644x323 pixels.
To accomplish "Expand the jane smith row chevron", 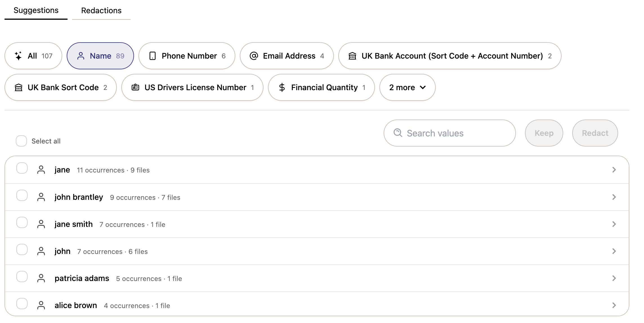I will [x=614, y=224].
